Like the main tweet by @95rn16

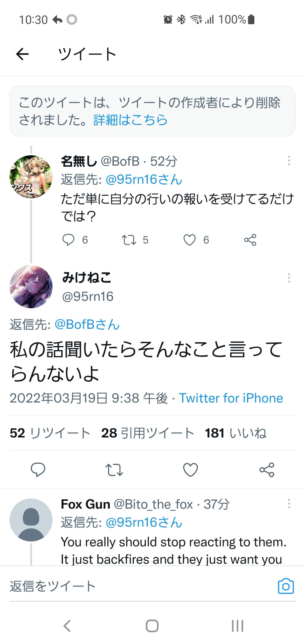190,469
